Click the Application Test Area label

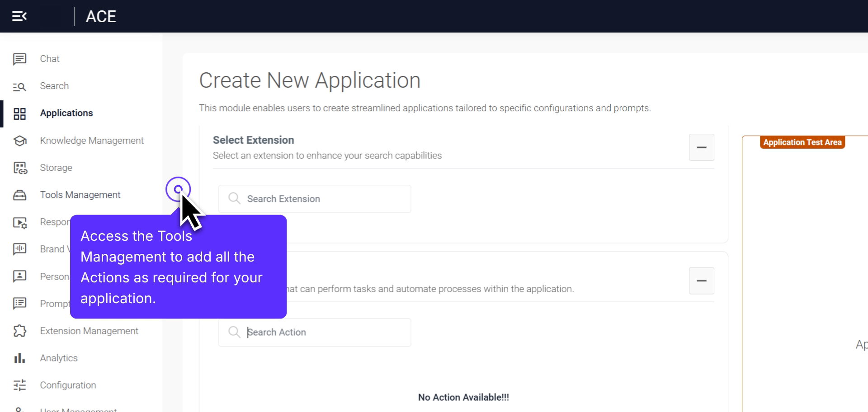tap(802, 142)
